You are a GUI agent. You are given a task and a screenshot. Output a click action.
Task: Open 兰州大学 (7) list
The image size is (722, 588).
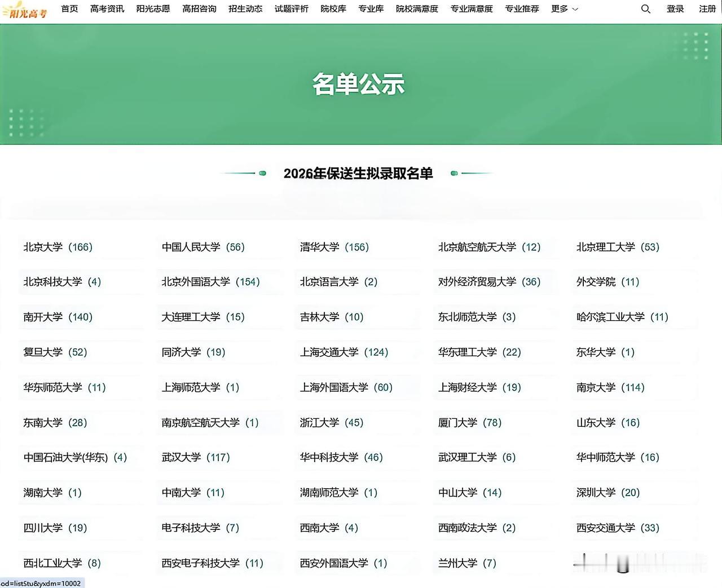point(467,563)
